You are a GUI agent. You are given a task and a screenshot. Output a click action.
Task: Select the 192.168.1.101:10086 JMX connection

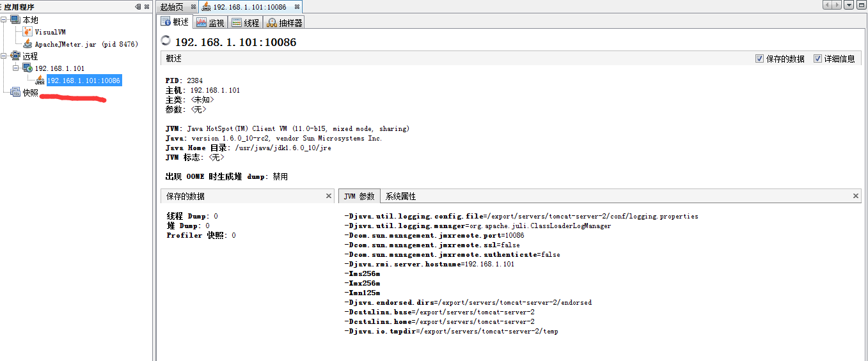pos(84,81)
